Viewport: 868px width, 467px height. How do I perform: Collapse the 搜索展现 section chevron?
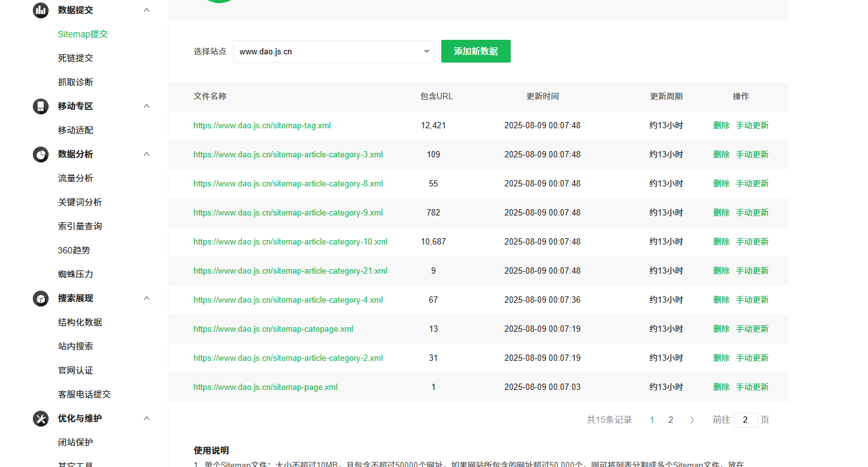[x=146, y=298]
